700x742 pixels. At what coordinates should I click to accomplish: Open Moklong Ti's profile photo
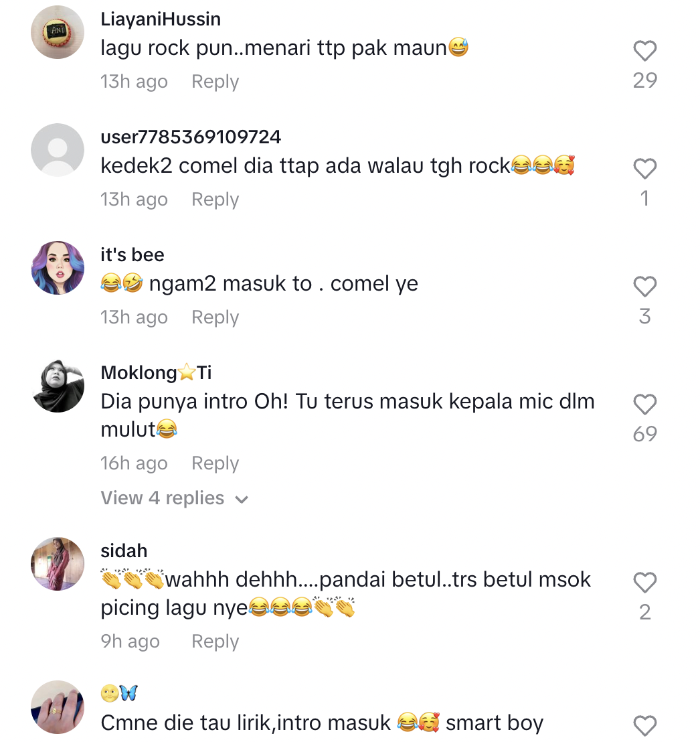[x=58, y=386]
